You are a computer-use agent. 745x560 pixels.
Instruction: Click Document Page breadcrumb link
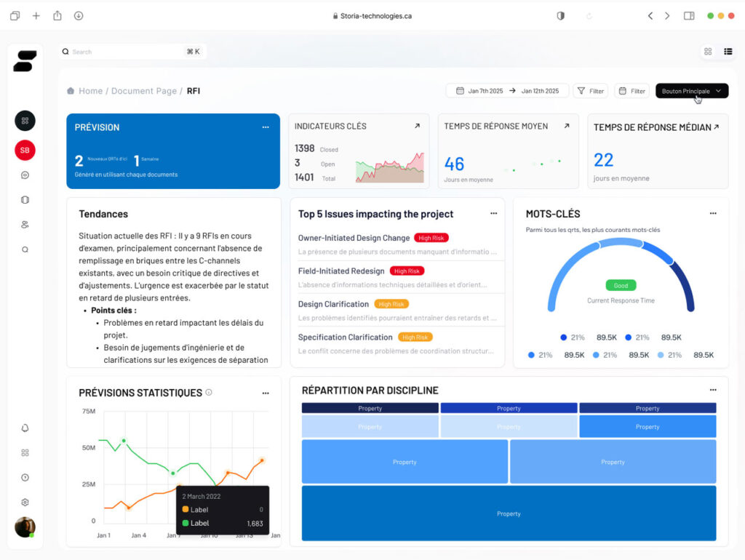143,91
